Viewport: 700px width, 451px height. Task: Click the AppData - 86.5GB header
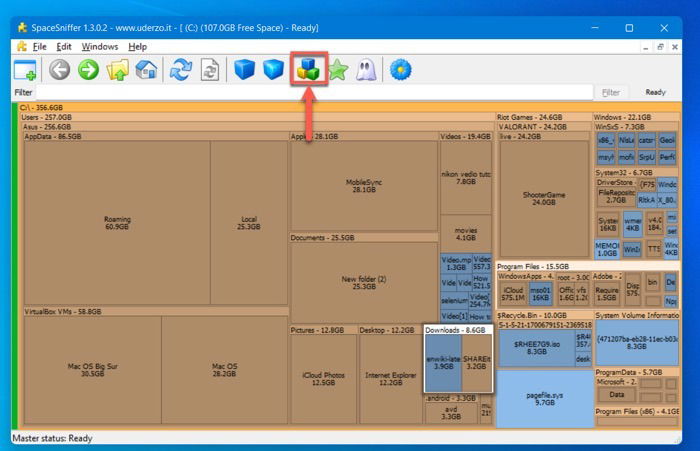point(156,136)
